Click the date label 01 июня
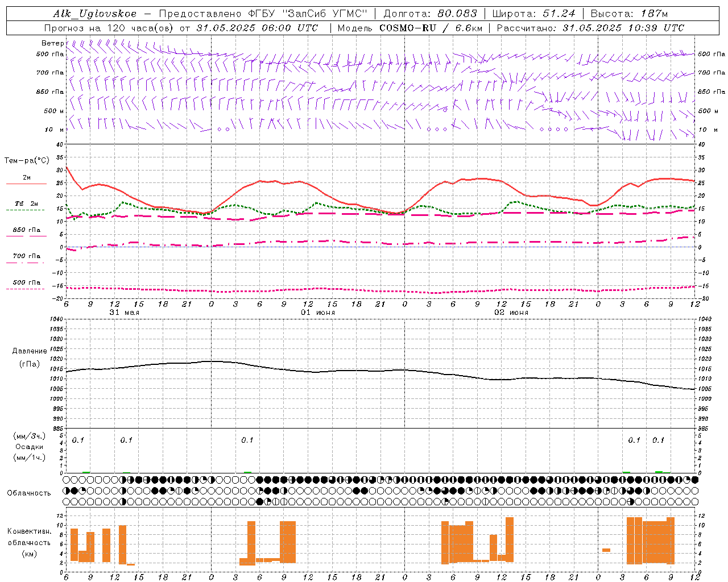This screenshot has width=728, height=582. click(318, 313)
